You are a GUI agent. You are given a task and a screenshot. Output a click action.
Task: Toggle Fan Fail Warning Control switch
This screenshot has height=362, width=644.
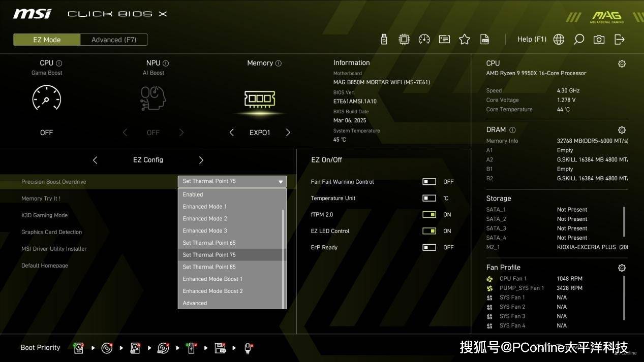coord(429,182)
